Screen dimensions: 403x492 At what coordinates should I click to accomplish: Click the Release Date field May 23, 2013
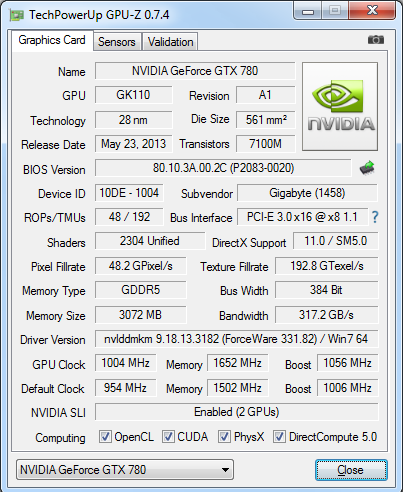(x=133, y=144)
